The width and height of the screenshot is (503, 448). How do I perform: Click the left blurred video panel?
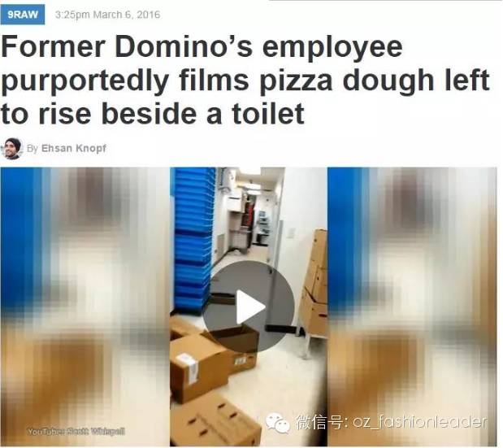tap(85, 307)
